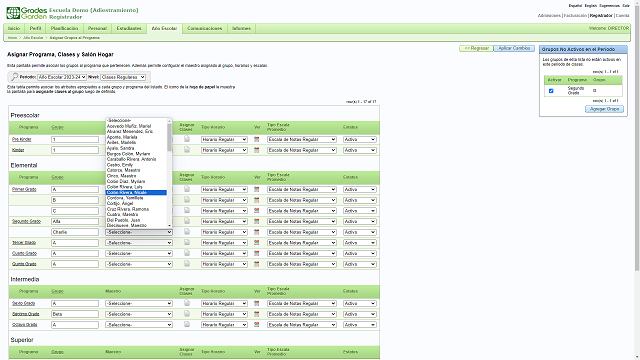Choose Del Pueblo, Juan in teacher list
The height and width of the screenshot is (360, 640).
tap(136, 220)
